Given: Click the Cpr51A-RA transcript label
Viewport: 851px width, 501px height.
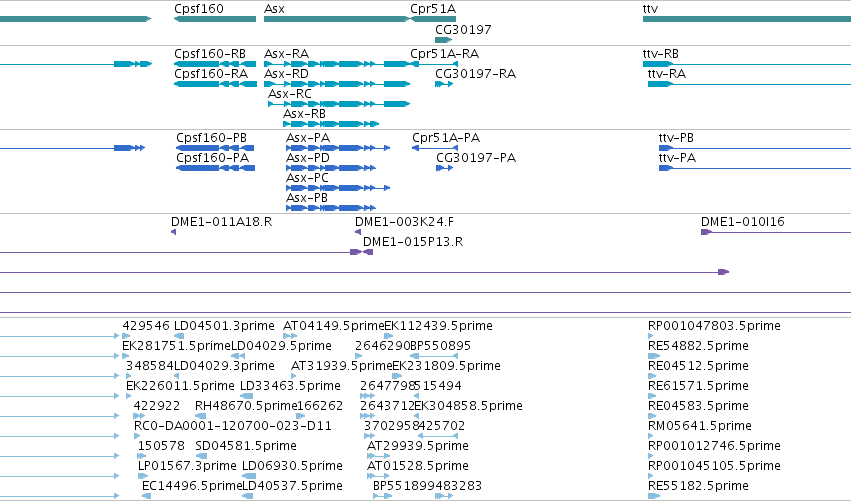Looking at the screenshot, I should point(444,54).
